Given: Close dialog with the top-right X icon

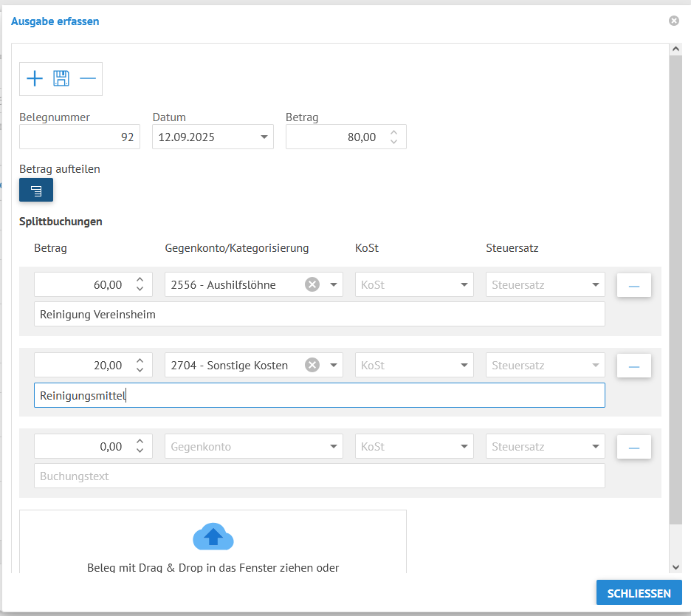Looking at the screenshot, I should pyautogui.click(x=673, y=21).
